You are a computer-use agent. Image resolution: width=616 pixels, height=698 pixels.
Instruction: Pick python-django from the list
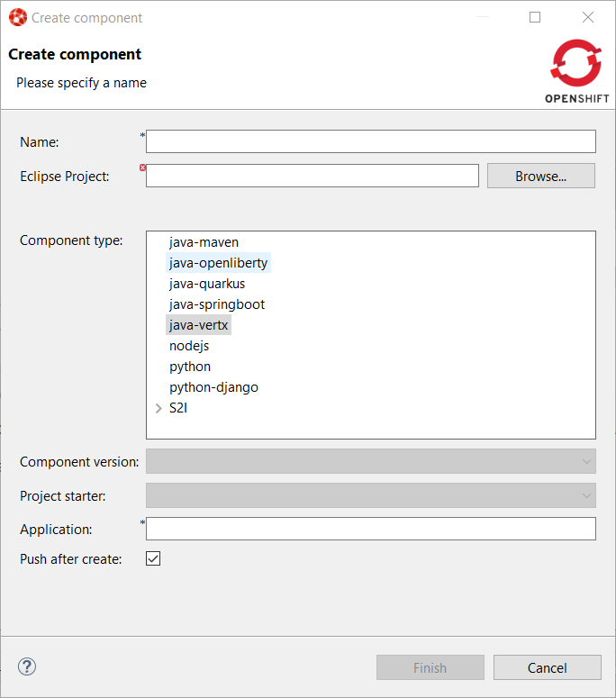pyautogui.click(x=213, y=387)
